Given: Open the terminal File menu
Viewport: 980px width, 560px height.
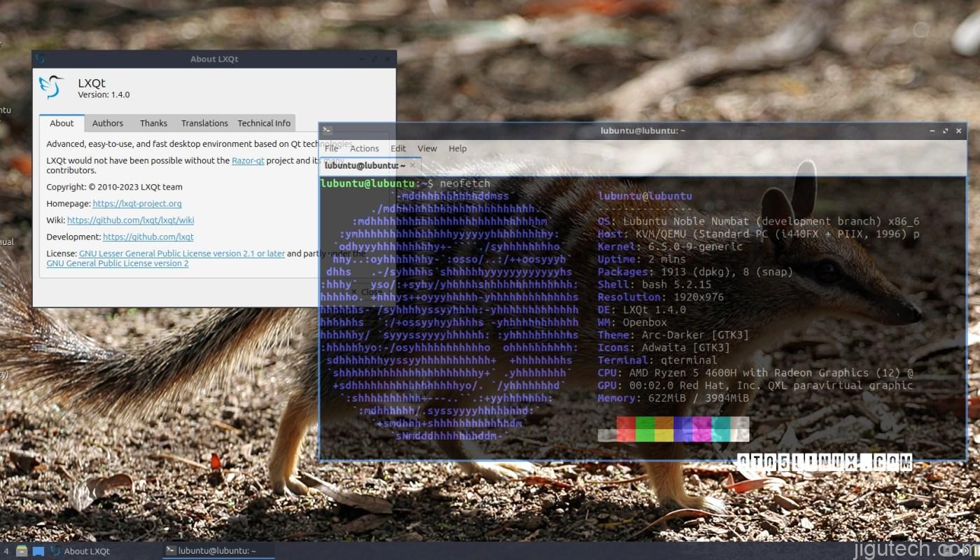Looking at the screenshot, I should tap(332, 148).
